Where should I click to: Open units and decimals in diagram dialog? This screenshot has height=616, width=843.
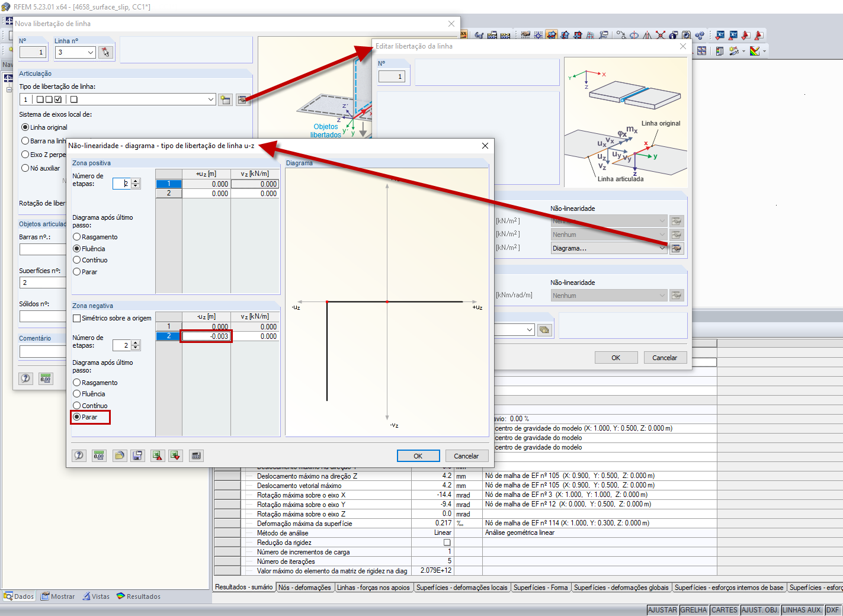[99, 455]
